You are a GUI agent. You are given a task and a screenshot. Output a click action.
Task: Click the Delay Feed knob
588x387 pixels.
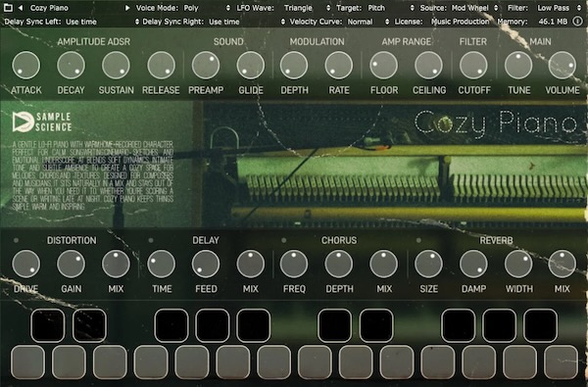click(206, 264)
